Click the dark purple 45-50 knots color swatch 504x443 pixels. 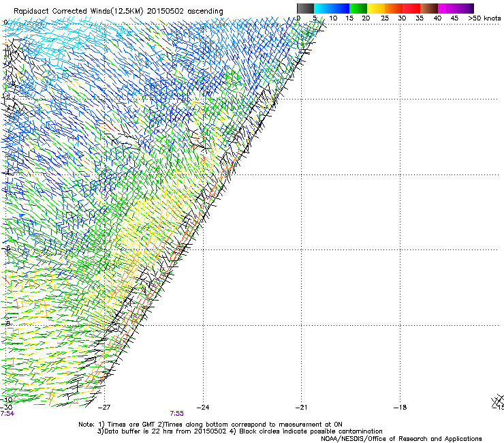click(x=464, y=8)
